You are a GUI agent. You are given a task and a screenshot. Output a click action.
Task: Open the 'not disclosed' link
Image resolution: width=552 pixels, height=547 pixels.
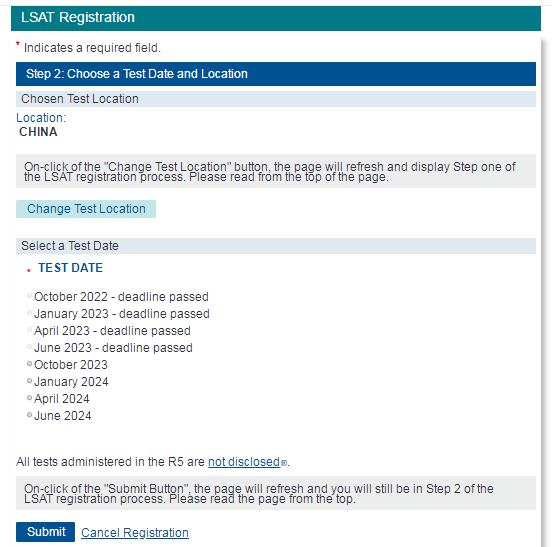point(244,461)
